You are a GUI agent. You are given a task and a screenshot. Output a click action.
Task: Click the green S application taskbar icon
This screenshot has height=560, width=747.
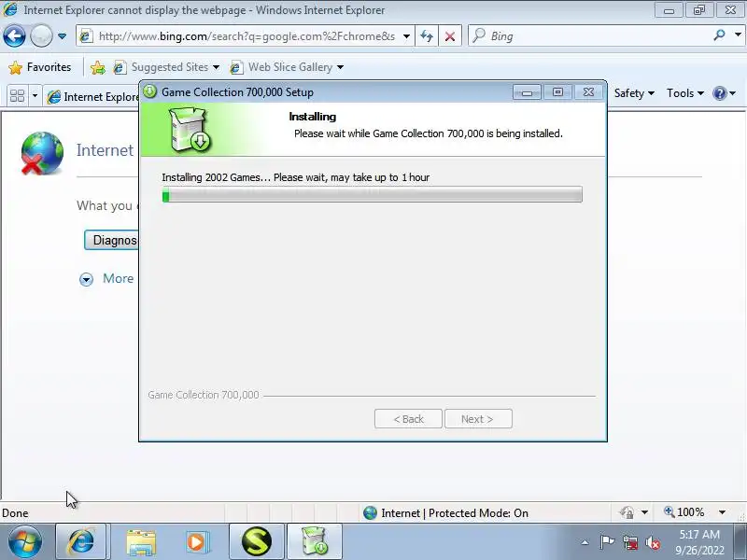pyautogui.click(x=256, y=542)
